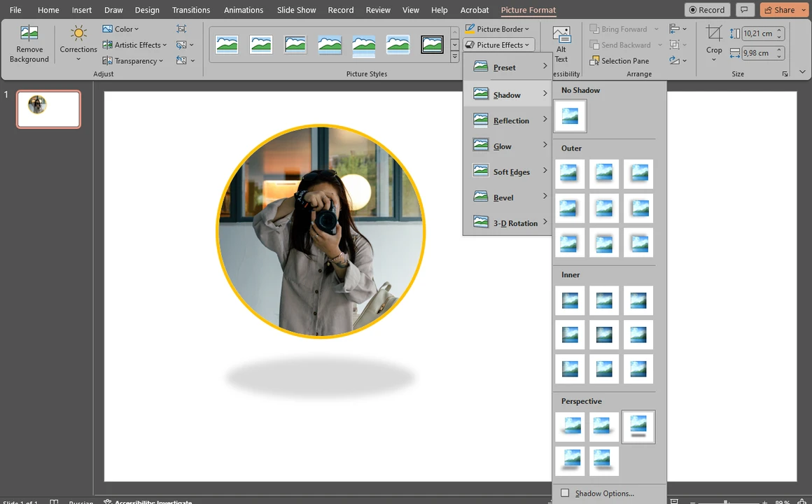Select the black double-frame picture style
The width and height of the screenshot is (812, 504).
pyautogui.click(x=432, y=45)
